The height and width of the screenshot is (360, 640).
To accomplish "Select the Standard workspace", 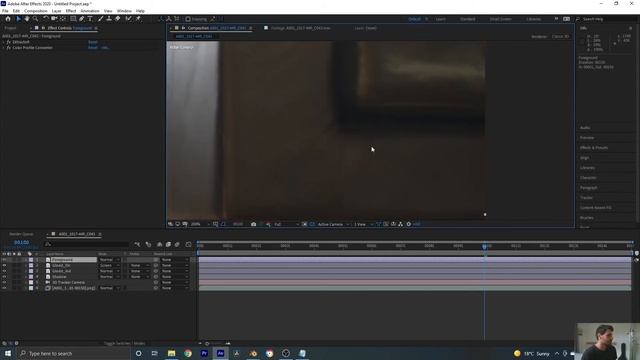I will click(467, 19).
